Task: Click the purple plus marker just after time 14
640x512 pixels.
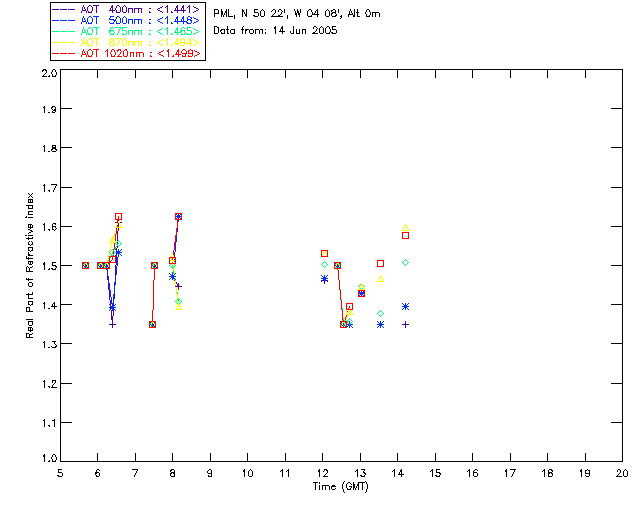Action: (405, 325)
